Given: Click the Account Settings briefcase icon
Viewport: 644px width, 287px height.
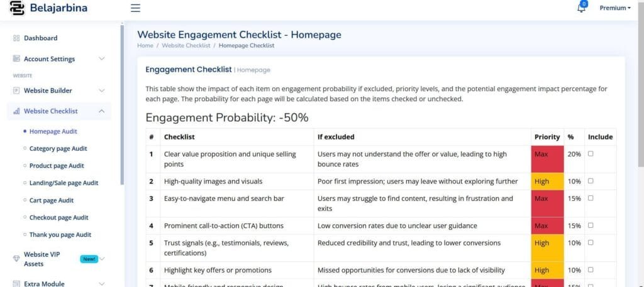Looking at the screenshot, I should tap(16, 59).
